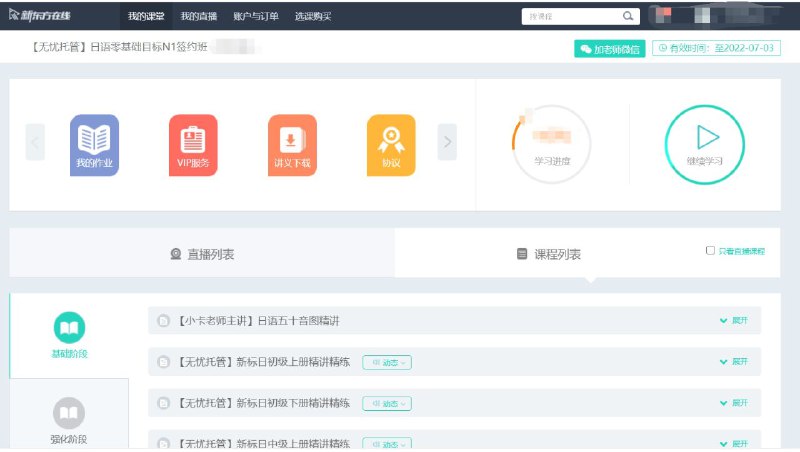
Task: Expand the 新标日中级上册精讲精练 row
Action: 734,444
